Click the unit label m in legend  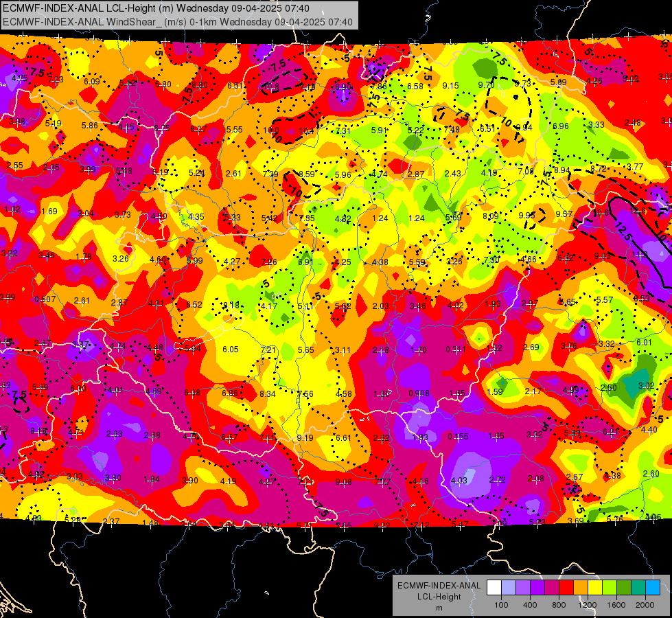coord(439,608)
